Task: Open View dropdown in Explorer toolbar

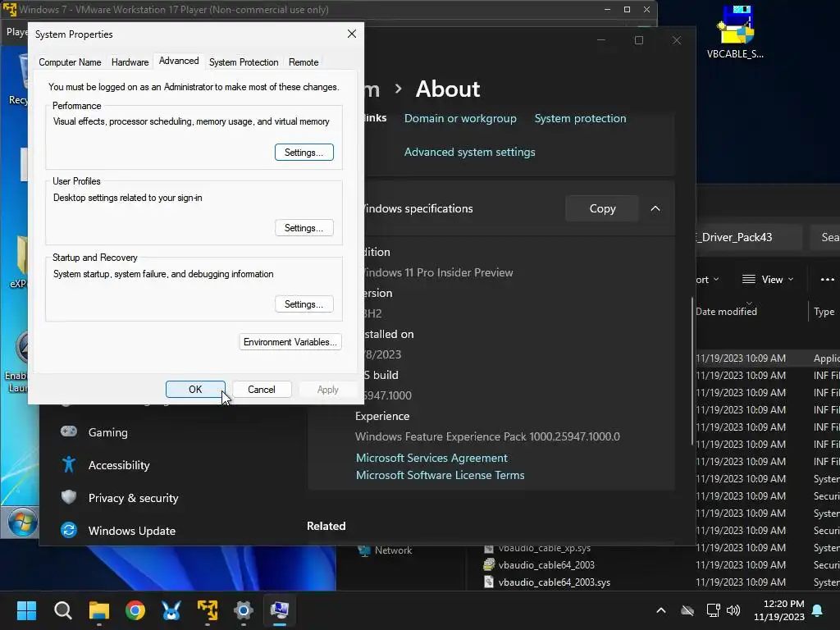Action: 767,279
